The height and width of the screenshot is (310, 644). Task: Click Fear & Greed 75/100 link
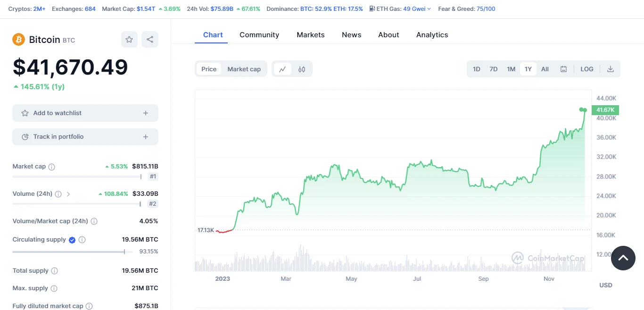[486, 9]
